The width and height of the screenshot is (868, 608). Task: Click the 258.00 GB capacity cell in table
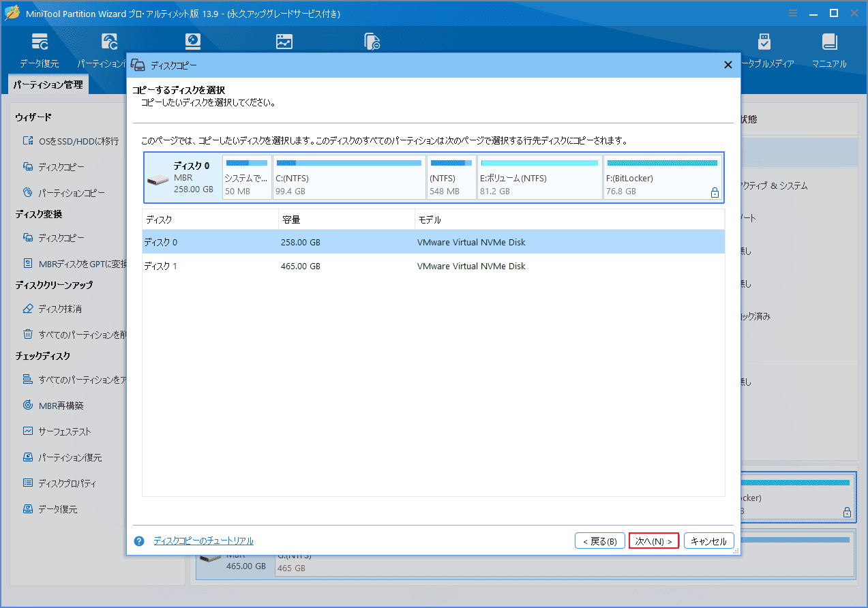[x=301, y=242]
